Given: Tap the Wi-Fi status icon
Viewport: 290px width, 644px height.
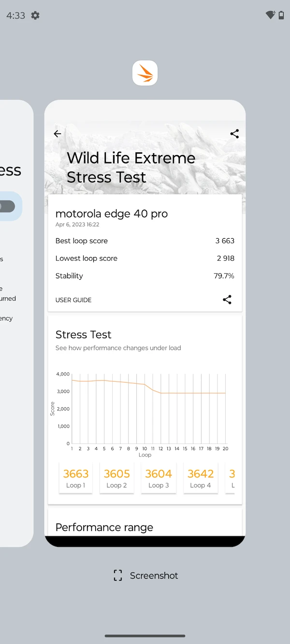Looking at the screenshot, I should coord(270,15).
